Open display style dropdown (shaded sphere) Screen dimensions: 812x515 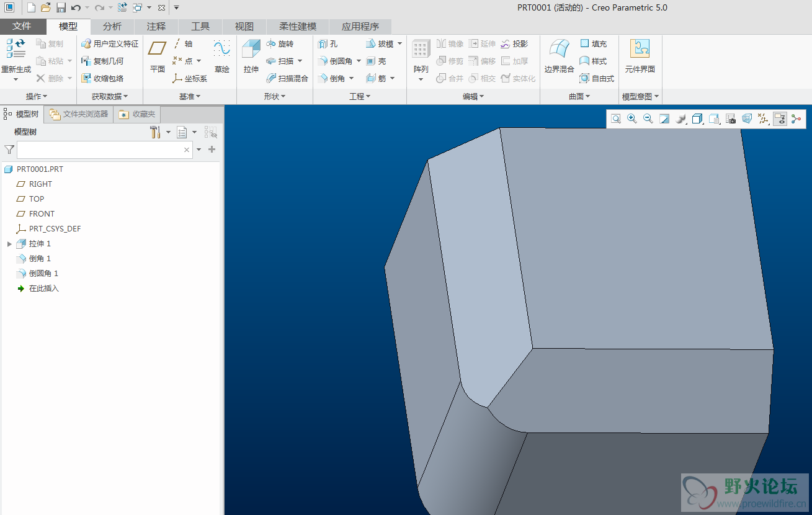(x=681, y=119)
